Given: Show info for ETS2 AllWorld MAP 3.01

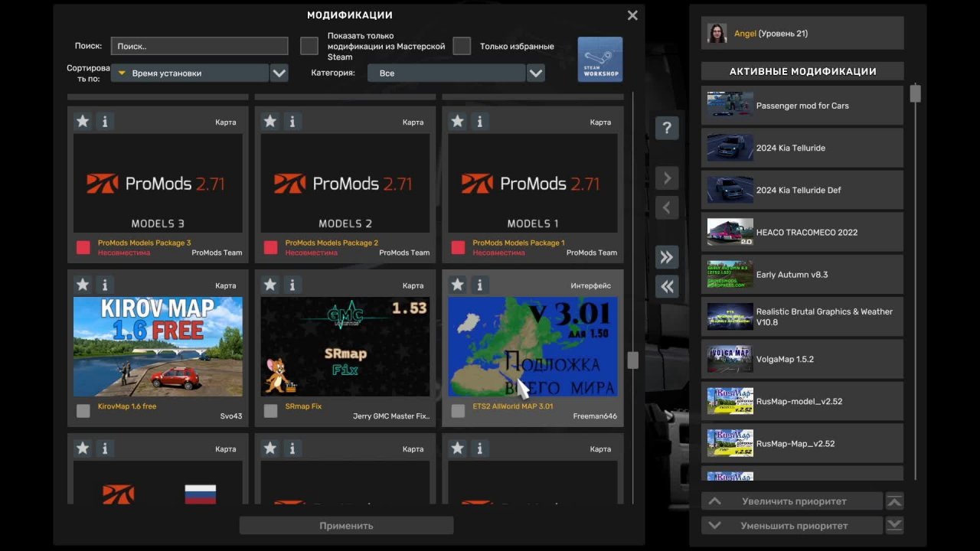Looking at the screenshot, I should click(x=480, y=285).
